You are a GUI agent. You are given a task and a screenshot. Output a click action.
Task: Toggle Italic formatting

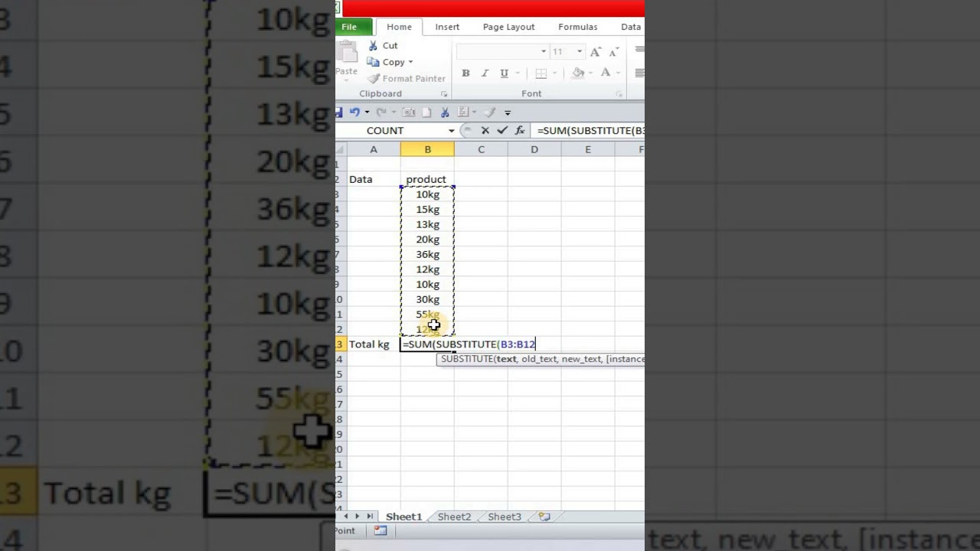point(485,73)
